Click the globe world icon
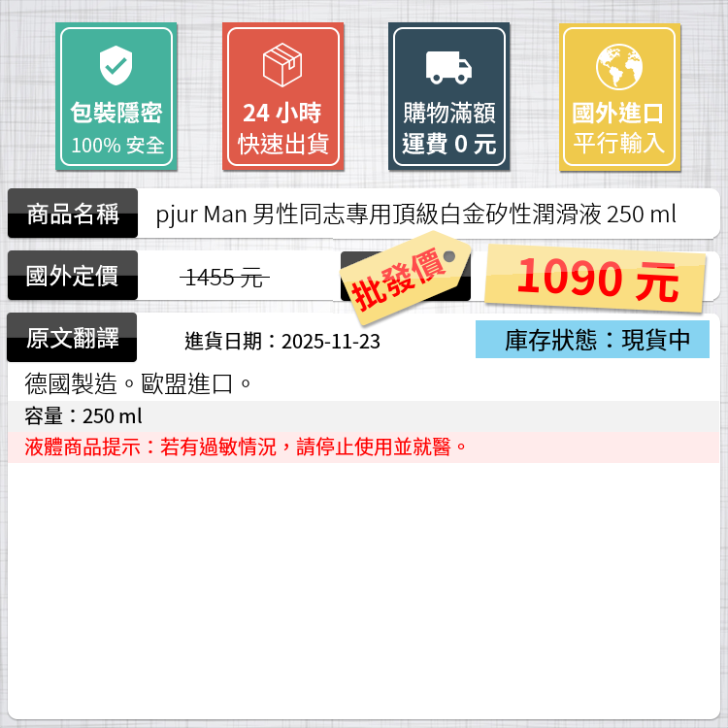 click(619, 67)
